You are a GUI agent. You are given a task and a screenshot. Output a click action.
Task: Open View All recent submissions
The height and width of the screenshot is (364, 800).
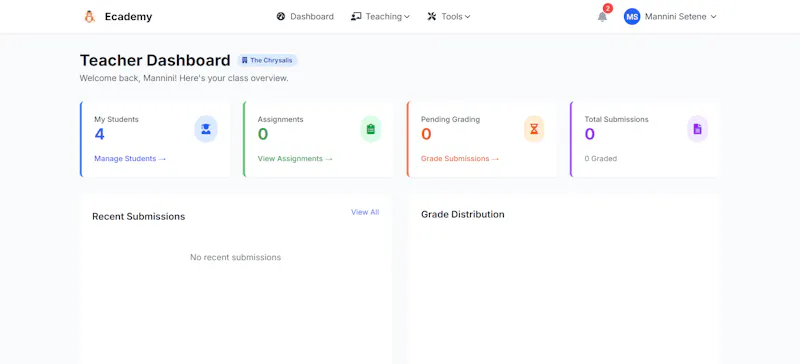point(365,212)
